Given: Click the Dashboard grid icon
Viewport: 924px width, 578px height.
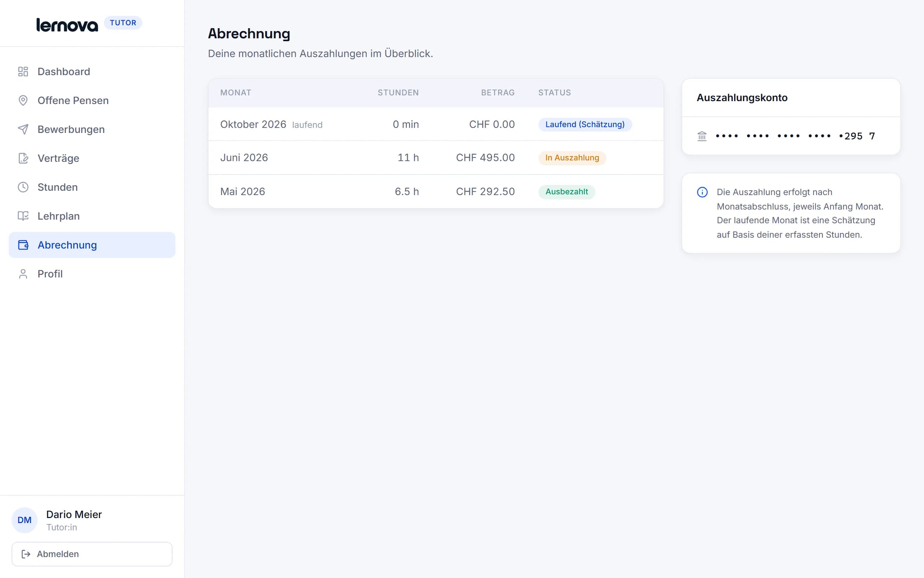Looking at the screenshot, I should coord(23,72).
